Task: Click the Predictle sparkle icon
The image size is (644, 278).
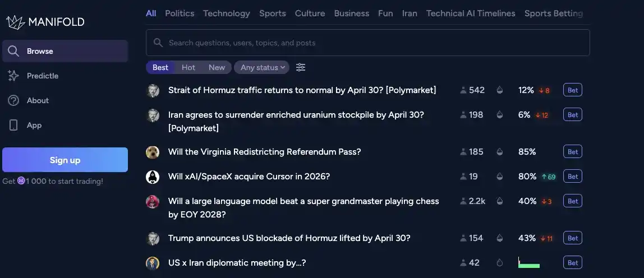Action: 13,76
